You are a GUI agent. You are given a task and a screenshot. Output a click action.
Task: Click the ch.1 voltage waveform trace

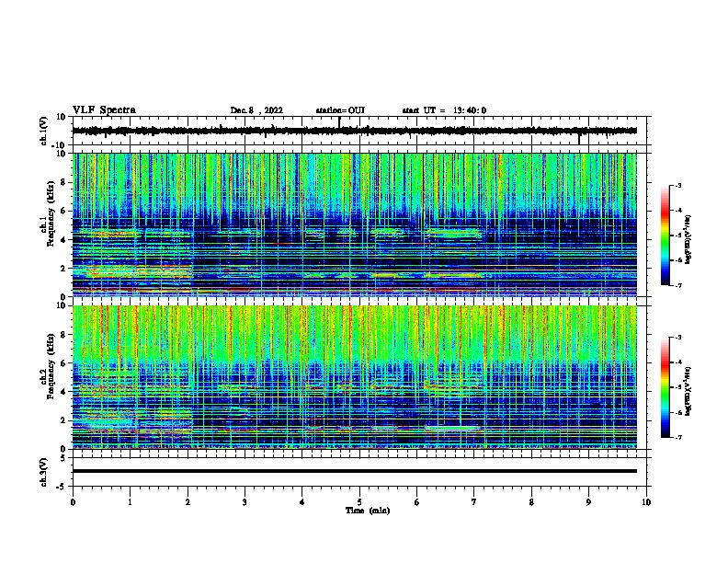click(354, 131)
